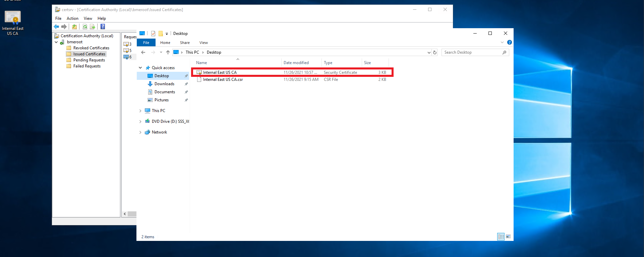
Task: Expand the Network node
Action: click(x=140, y=132)
